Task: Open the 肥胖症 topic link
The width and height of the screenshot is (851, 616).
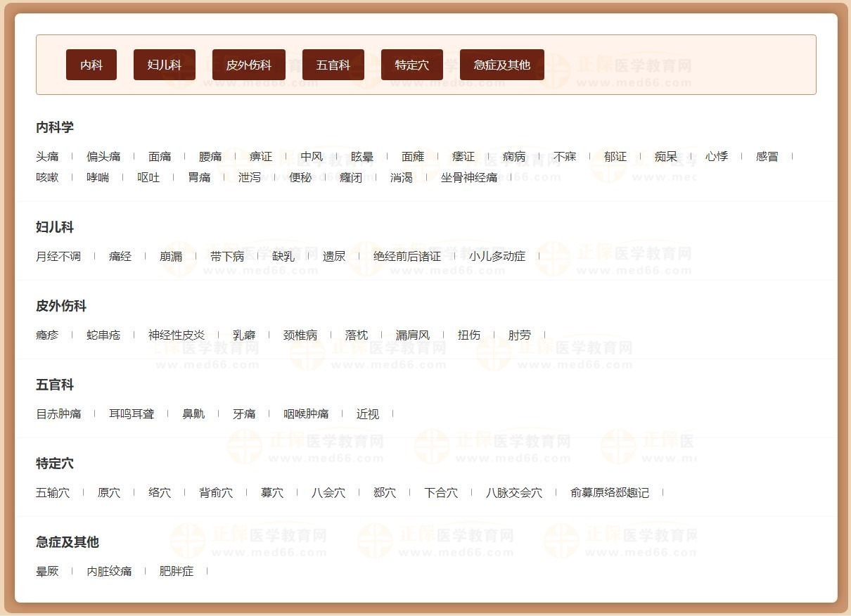Action: pos(175,571)
